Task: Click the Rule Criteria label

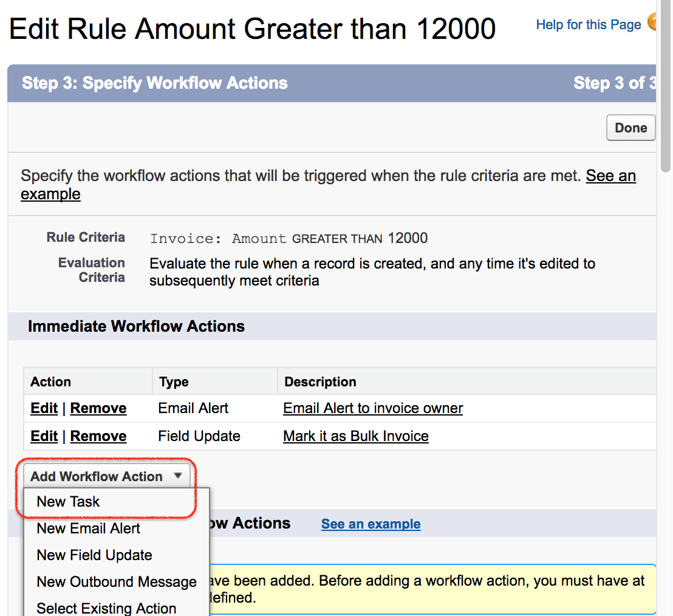Action: click(x=86, y=238)
